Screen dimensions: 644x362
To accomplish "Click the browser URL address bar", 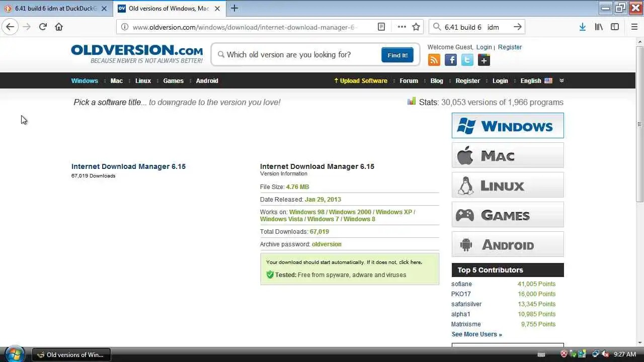I will pos(245,27).
